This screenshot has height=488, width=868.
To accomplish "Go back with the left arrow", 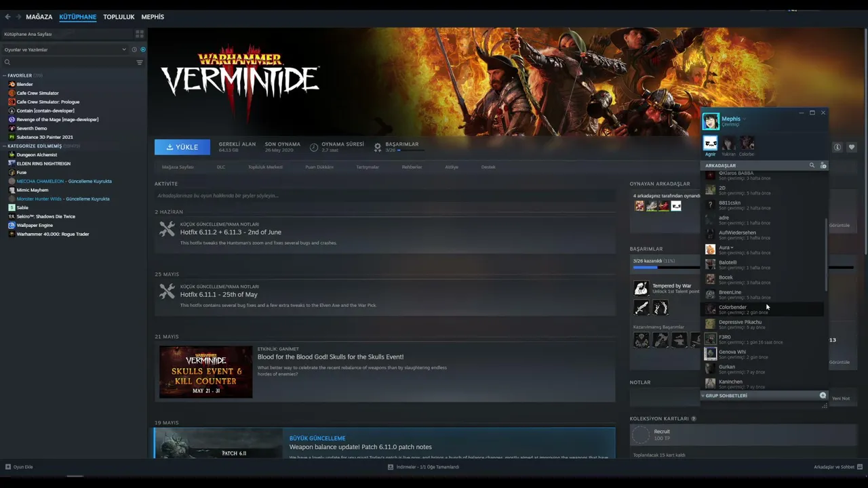I will click(x=7, y=17).
